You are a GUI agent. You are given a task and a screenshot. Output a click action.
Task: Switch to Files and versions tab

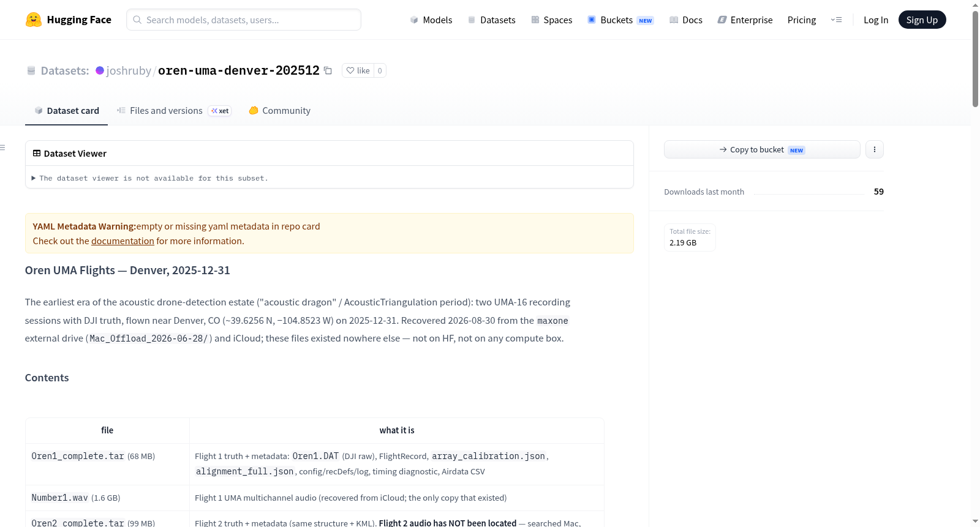173,111
